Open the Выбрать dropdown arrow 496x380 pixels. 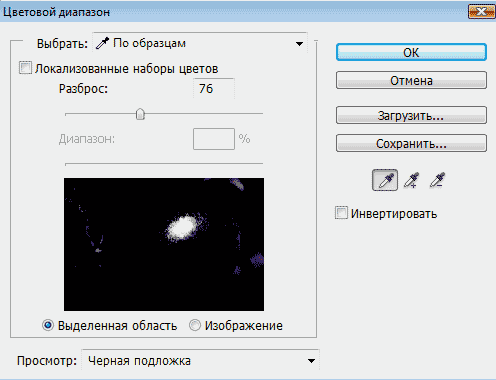click(299, 44)
